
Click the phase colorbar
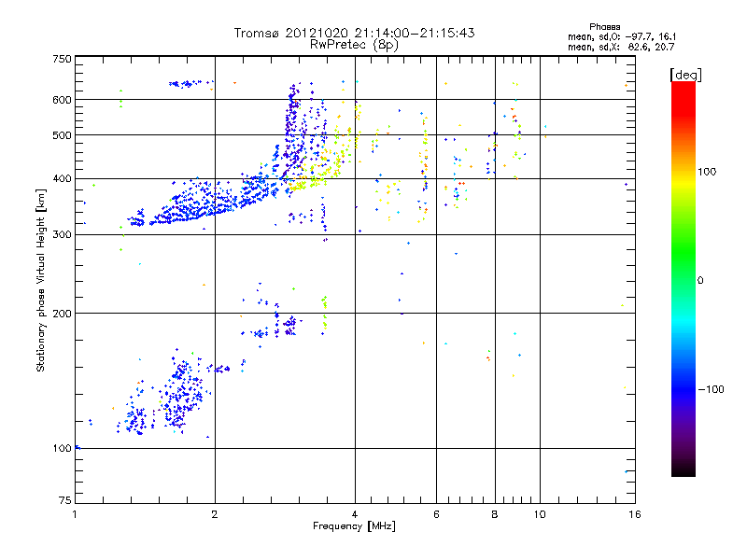point(684,278)
